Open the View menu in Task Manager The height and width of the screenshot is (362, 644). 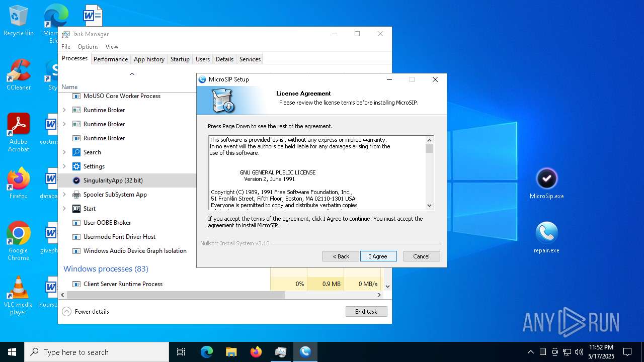112,47
